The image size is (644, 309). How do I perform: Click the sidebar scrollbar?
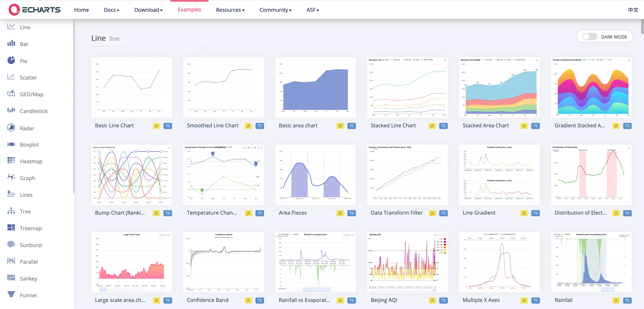73,106
